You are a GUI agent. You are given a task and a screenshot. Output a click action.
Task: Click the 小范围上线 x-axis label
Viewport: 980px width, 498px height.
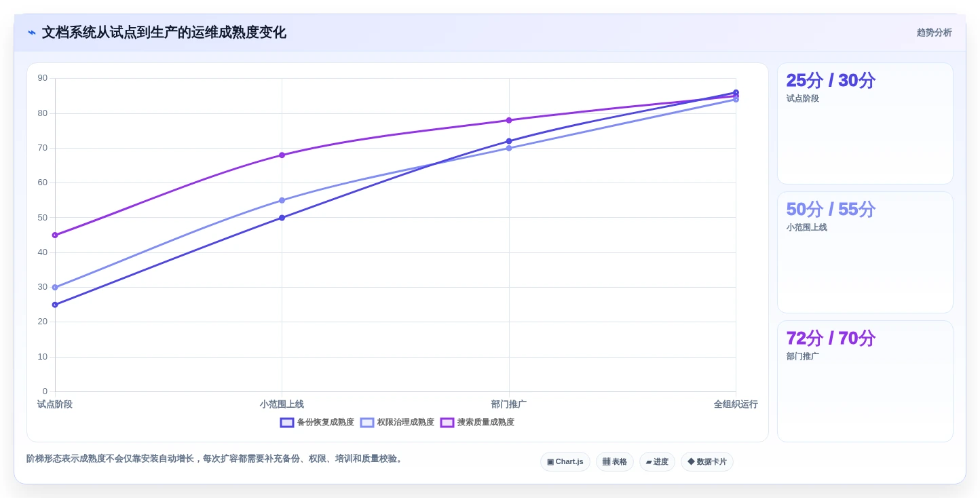coord(282,404)
